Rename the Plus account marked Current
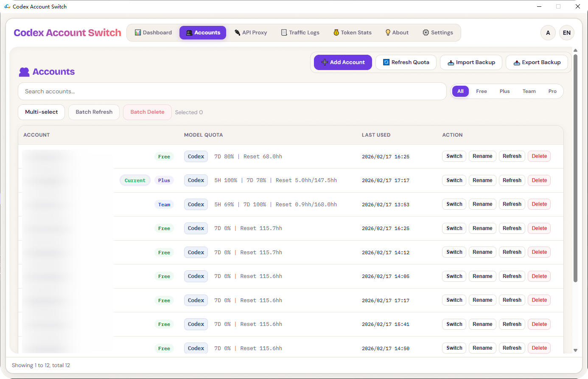Screen dimensions: 588x379 [482, 180]
